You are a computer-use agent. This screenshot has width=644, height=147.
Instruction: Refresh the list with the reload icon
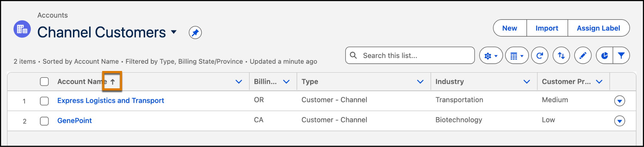point(540,56)
